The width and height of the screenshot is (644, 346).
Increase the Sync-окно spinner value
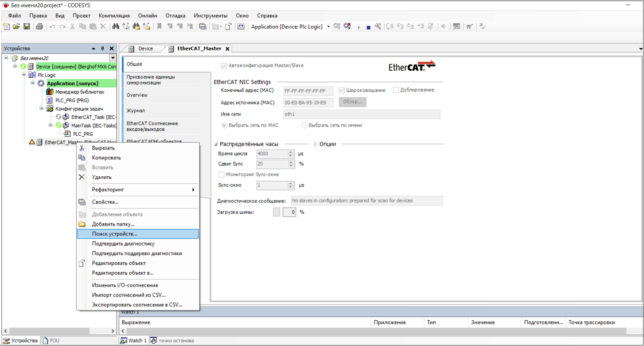pos(291,183)
